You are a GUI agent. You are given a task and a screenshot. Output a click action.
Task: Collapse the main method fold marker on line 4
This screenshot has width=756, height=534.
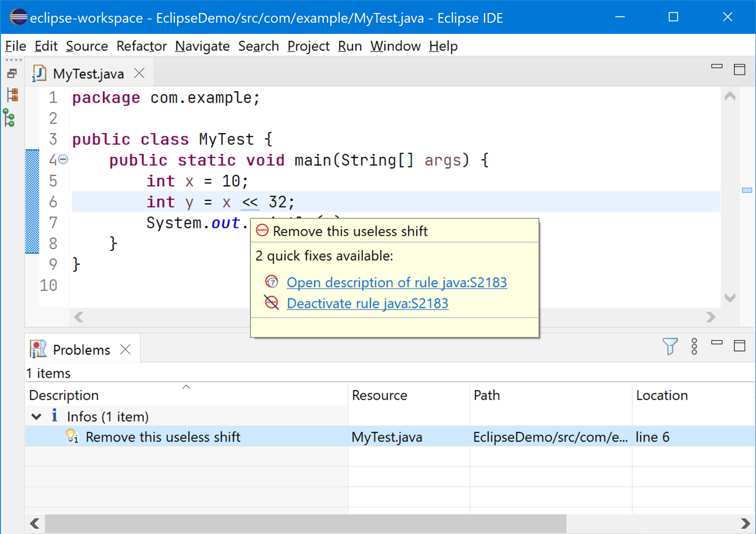(x=63, y=159)
